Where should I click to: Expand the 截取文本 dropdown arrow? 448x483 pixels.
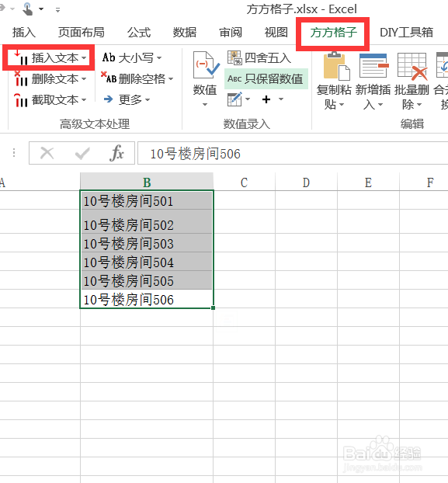(x=84, y=100)
